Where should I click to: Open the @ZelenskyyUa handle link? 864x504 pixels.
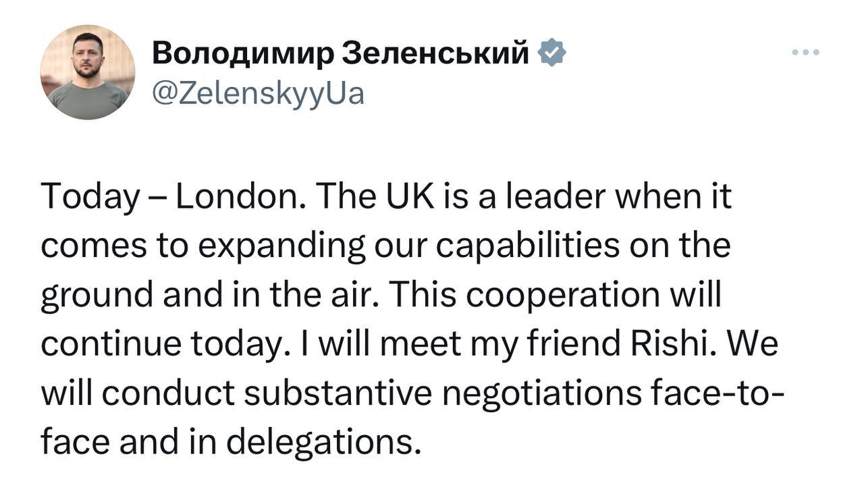click(x=259, y=93)
